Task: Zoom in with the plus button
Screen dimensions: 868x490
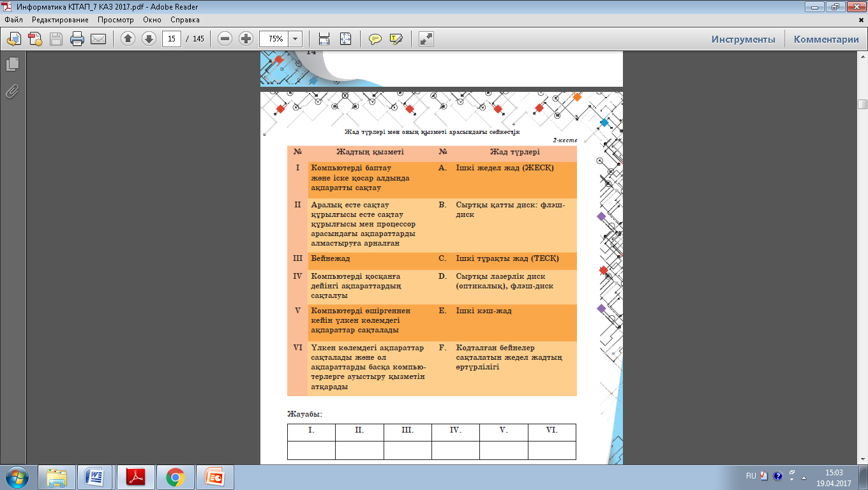Action: 246,39
